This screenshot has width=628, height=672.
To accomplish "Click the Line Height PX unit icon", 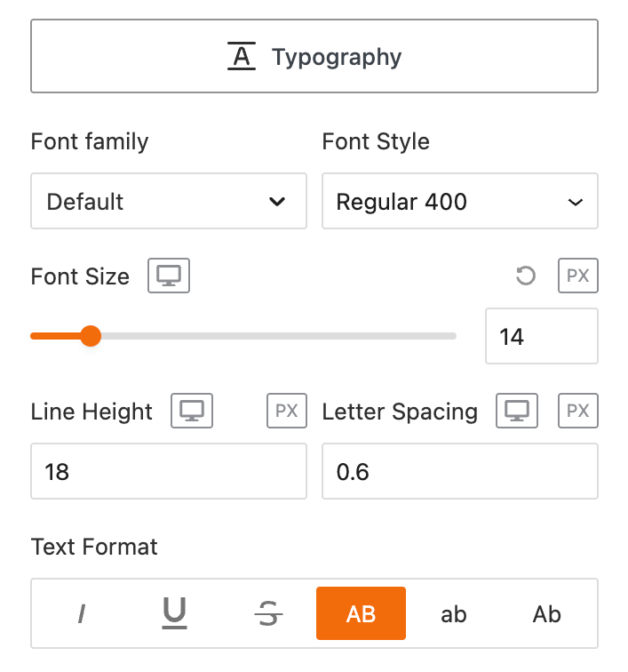I will [x=286, y=412].
